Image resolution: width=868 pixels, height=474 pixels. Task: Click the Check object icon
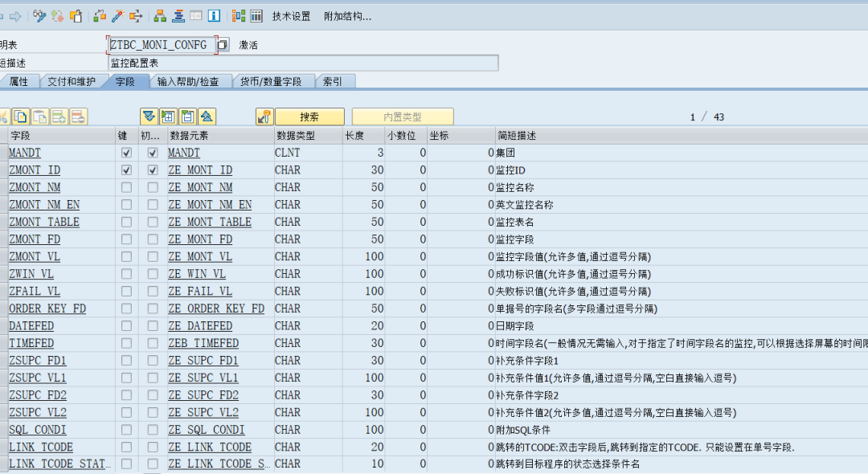(100, 16)
